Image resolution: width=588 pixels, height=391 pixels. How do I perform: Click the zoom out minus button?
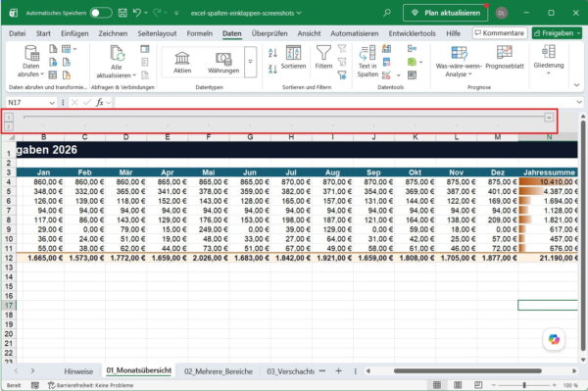[x=494, y=385]
